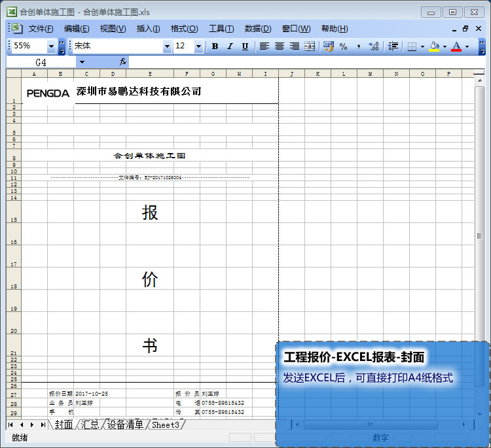The width and height of the screenshot is (491, 448).
Task: Align text left
Action: point(264,46)
